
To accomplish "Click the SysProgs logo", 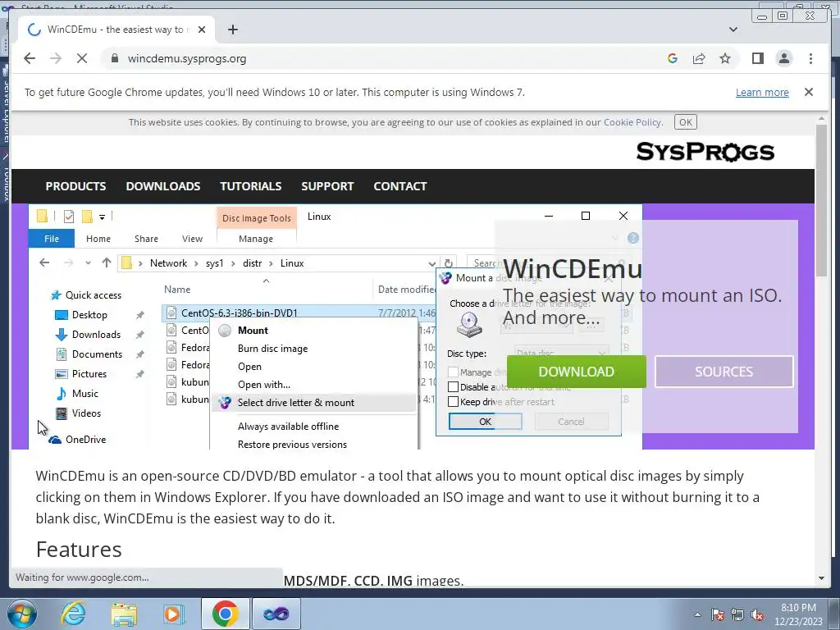I will (x=705, y=152).
